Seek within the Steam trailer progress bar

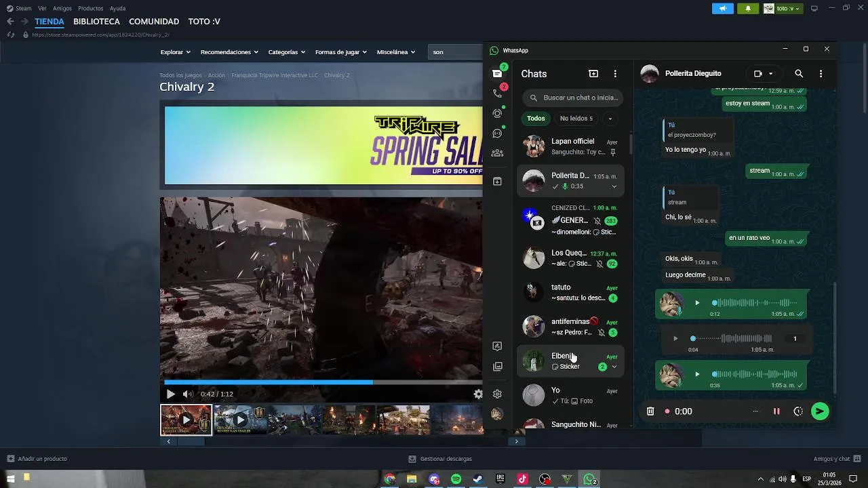coord(323,382)
